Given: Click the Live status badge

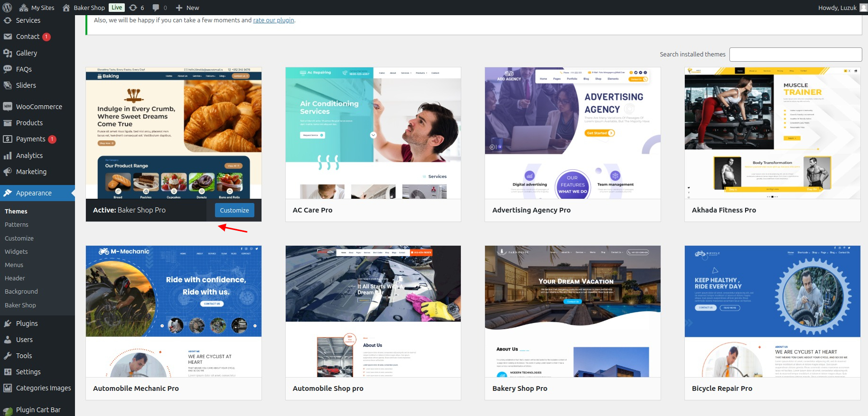Looking at the screenshot, I should click(x=117, y=8).
